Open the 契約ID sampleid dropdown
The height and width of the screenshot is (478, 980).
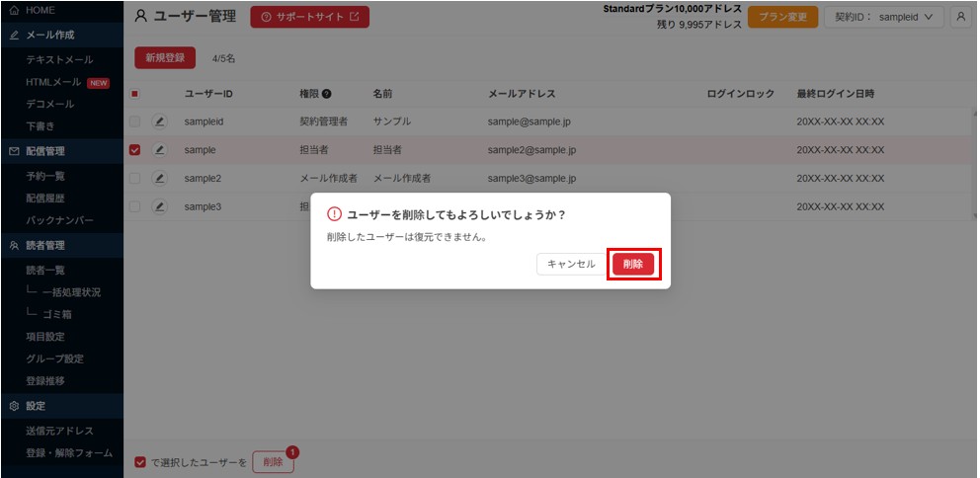tap(883, 17)
